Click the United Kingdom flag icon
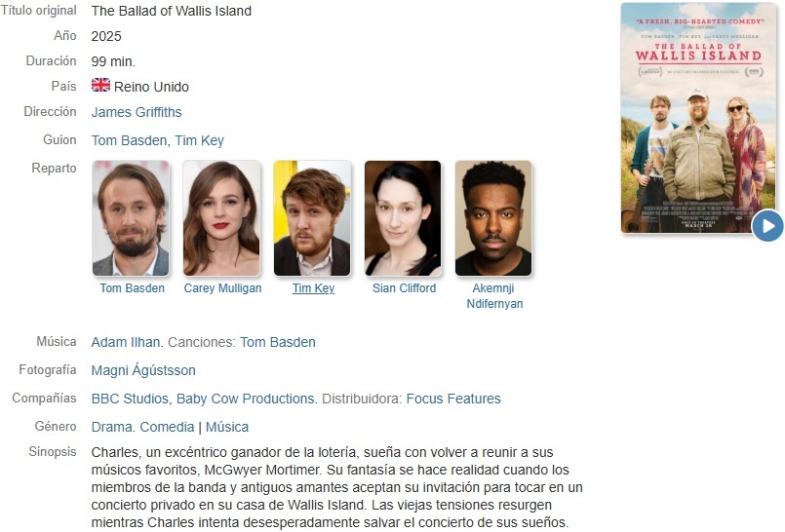Screen dimensions: 785x532 pos(100,85)
